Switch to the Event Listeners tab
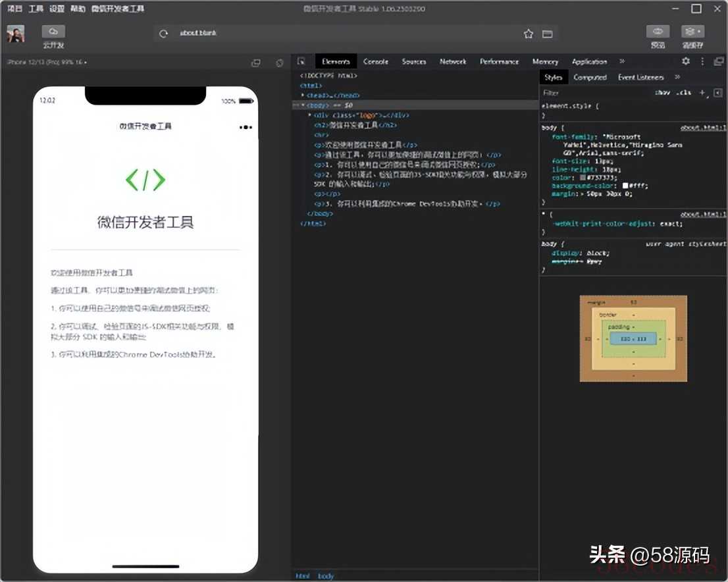 tap(640, 77)
